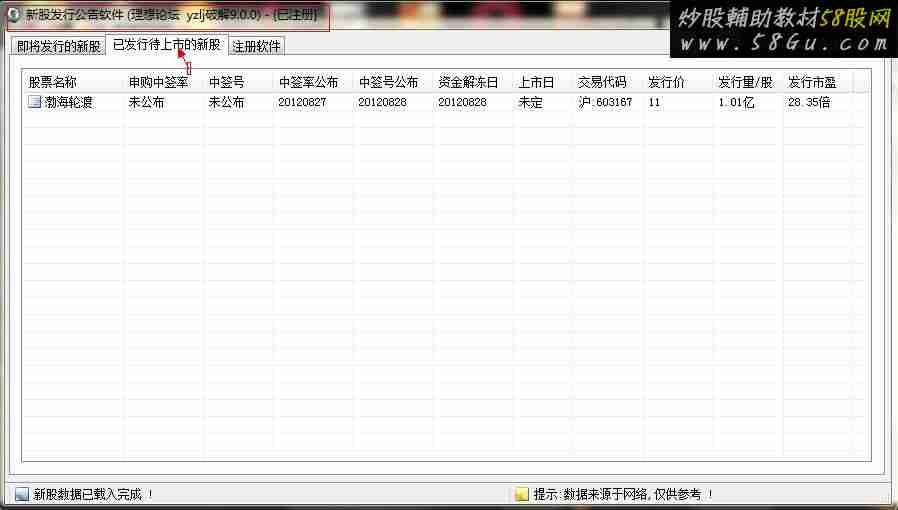Open the 注册软件 tab
This screenshot has width=898, height=510.
tap(257, 46)
